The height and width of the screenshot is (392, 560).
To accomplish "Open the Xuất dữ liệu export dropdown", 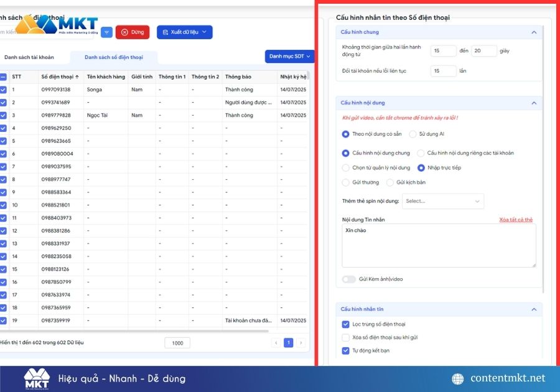I will click(184, 32).
